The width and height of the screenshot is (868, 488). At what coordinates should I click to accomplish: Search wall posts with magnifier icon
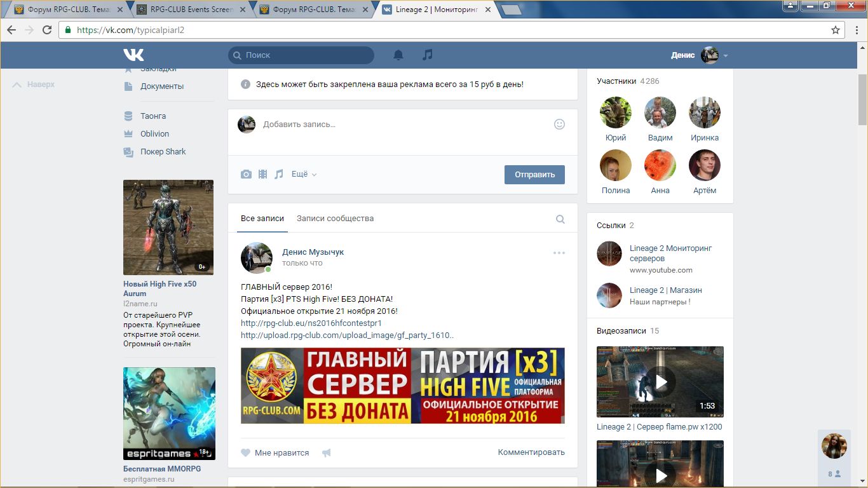[560, 219]
